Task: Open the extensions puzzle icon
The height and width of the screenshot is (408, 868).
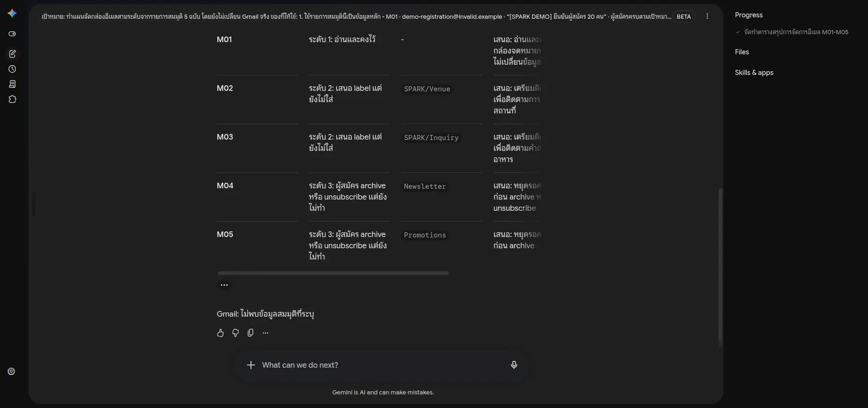Action: pos(12,99)
